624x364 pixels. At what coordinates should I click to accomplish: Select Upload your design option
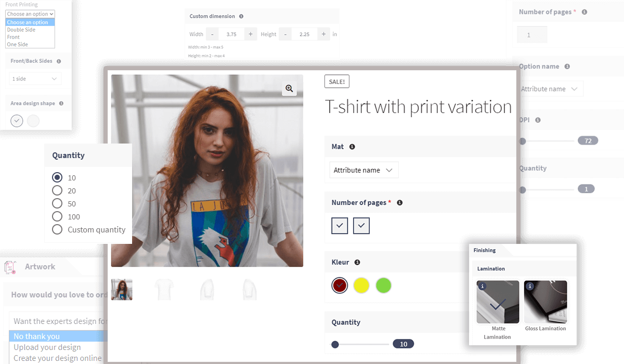[x=47, y=347]
